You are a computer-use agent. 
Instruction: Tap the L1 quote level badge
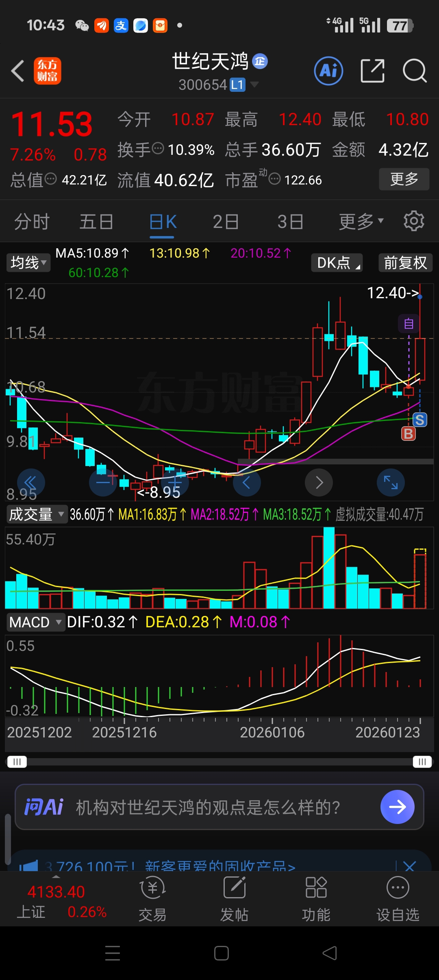(237, 85)
